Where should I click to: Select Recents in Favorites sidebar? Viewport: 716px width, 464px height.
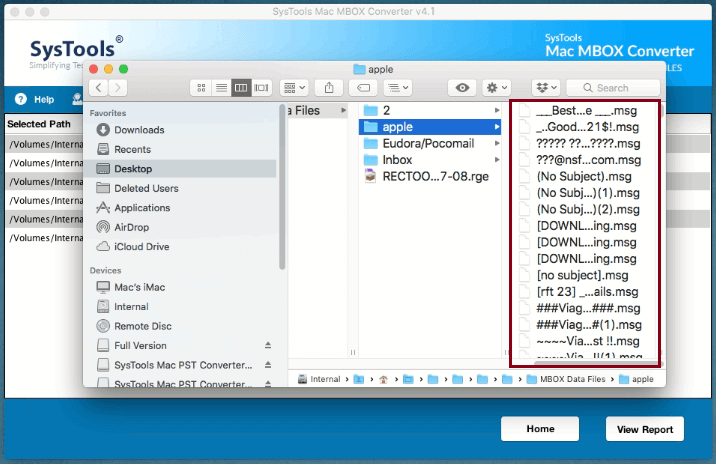coord(180,149)
